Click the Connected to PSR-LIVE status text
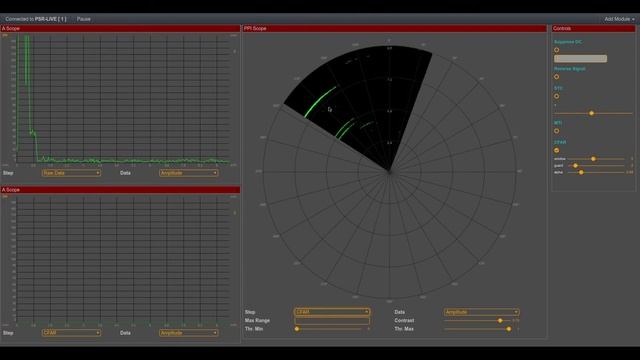The image size is (640, 360). pos(36,19)
